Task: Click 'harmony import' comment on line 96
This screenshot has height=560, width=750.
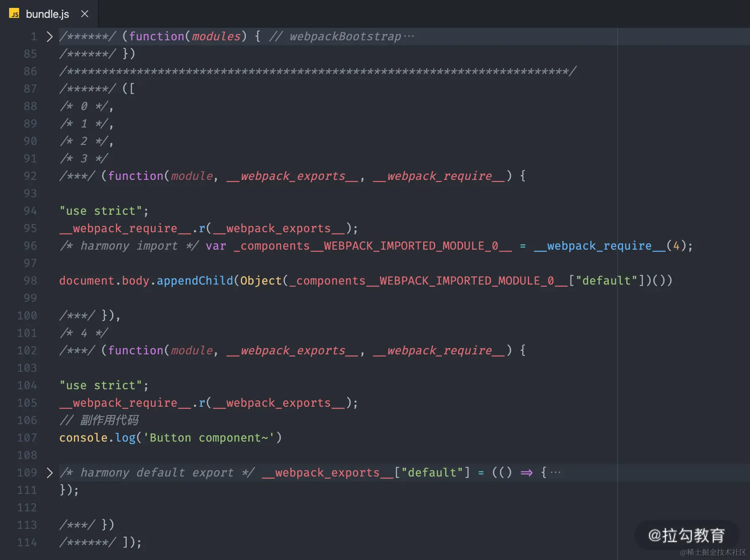Action: point(129,246)
